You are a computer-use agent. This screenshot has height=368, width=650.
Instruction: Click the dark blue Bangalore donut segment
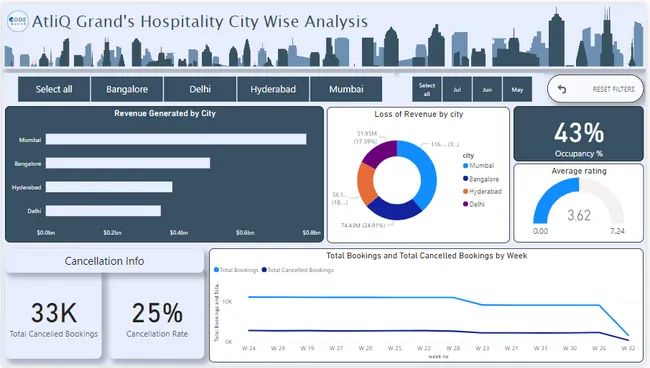(x=394, y=211)
